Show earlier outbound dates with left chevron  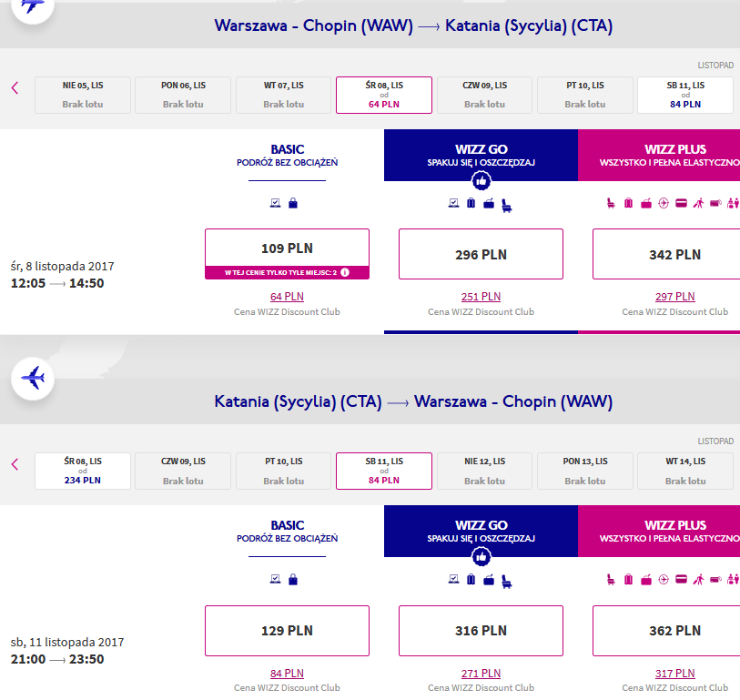tap(15, 87)
